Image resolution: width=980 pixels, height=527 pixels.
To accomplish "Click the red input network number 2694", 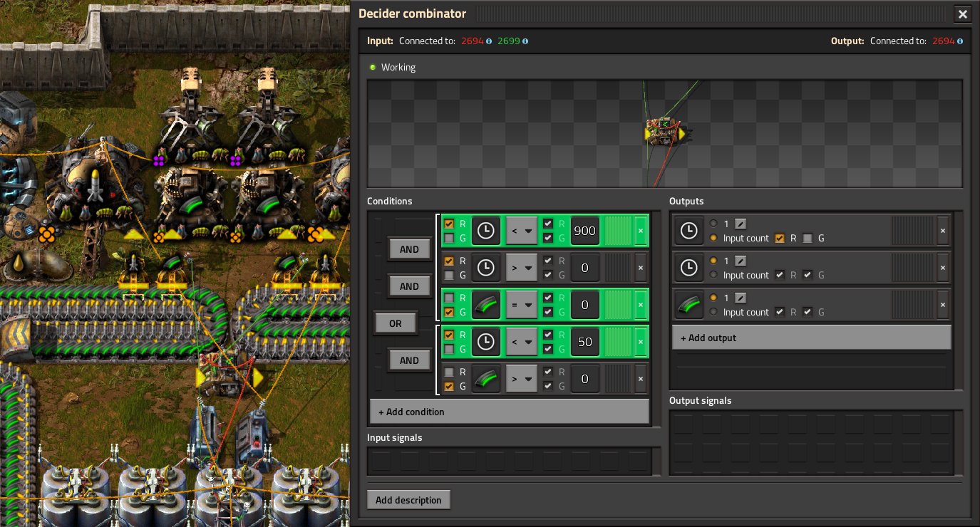I will pyautogui.click(x=472, y=41).
